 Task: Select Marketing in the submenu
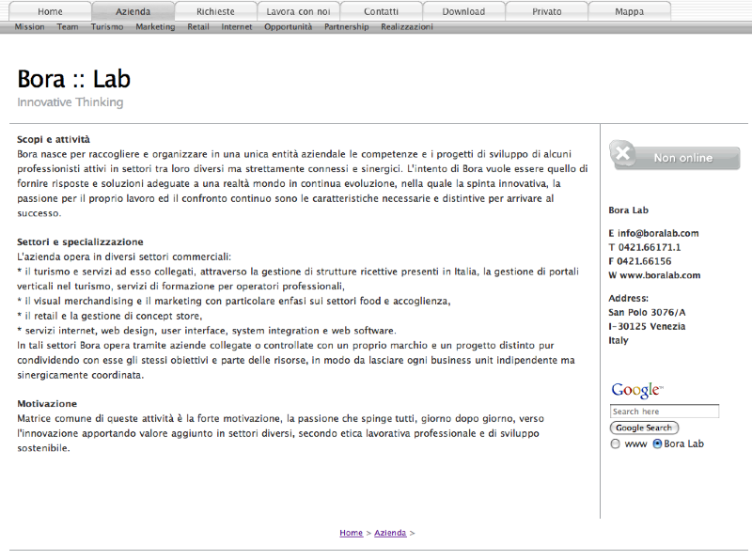(x=155, y=27)
